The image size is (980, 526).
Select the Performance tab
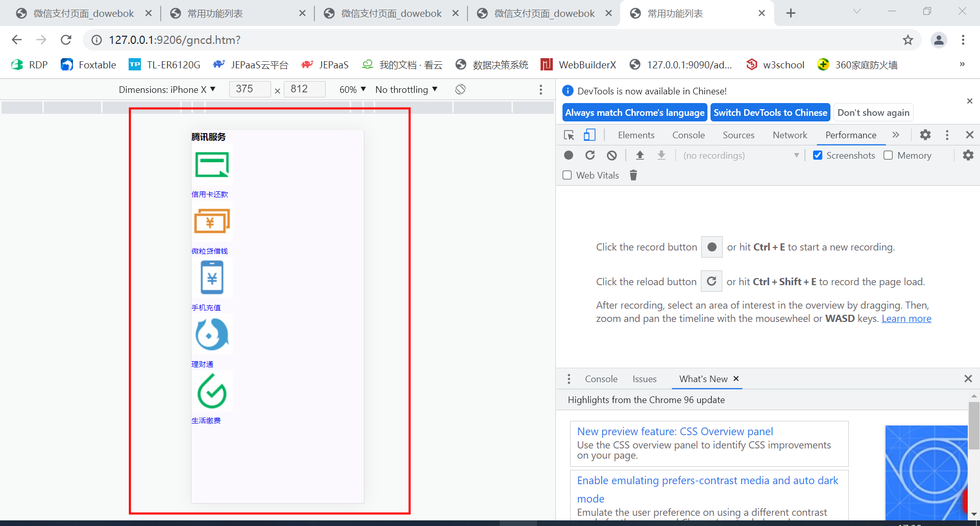[851, 135]
